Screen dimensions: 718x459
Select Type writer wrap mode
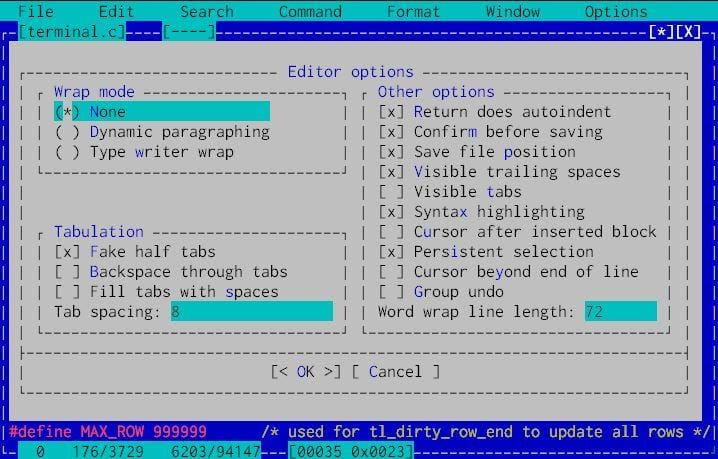pyautogui.click(x=144, y=152)
